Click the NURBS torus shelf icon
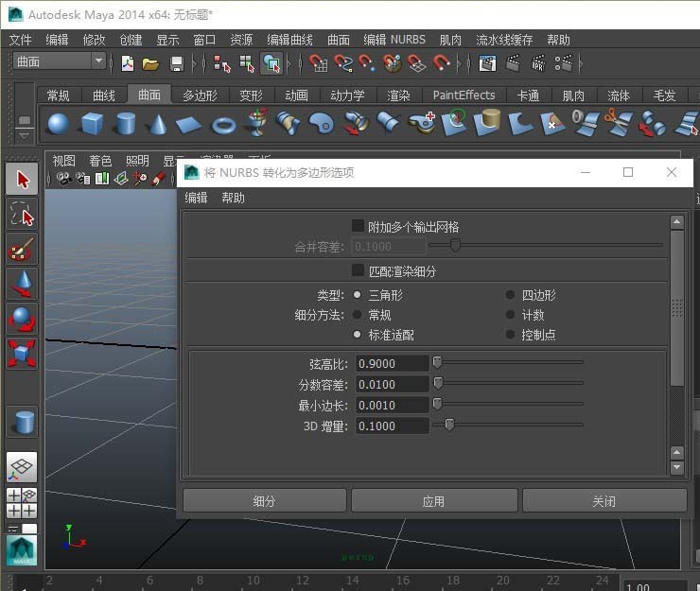 pyautogui.click(x=223, y=124)
